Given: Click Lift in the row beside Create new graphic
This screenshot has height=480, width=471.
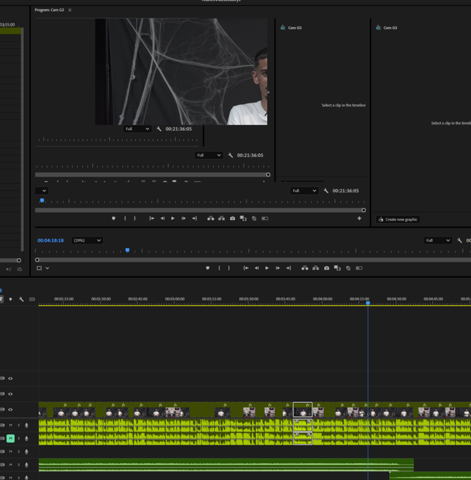Looking at the screenshot, I should [x=211, y=219].
